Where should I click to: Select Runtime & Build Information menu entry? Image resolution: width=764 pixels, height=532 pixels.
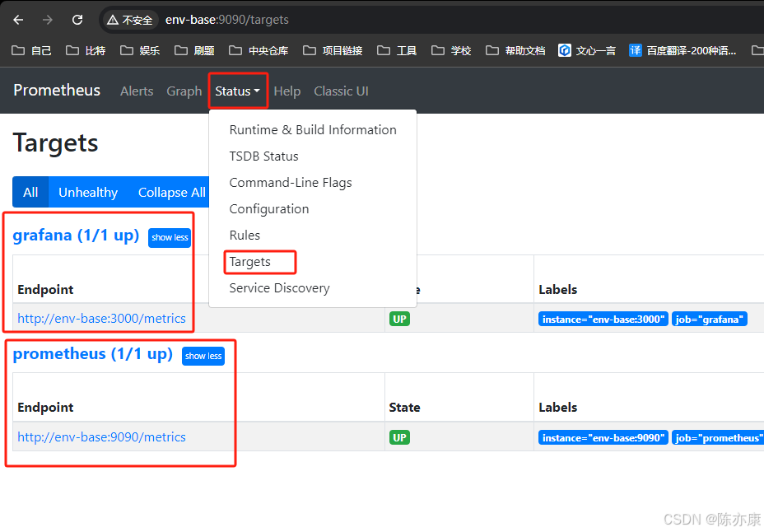pos(313,130)
